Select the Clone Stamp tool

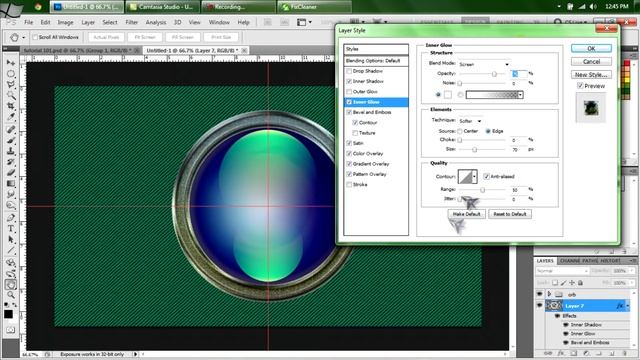11,151
